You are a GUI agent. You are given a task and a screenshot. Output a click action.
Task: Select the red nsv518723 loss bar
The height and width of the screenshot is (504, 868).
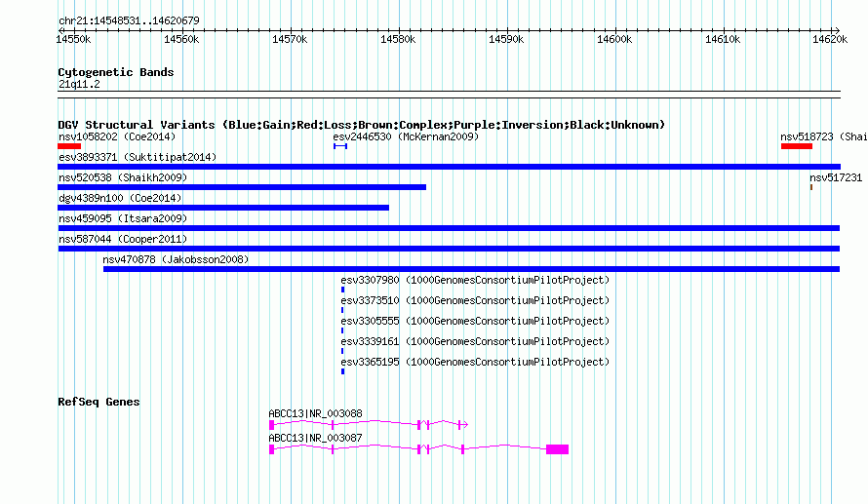point(797,146)
